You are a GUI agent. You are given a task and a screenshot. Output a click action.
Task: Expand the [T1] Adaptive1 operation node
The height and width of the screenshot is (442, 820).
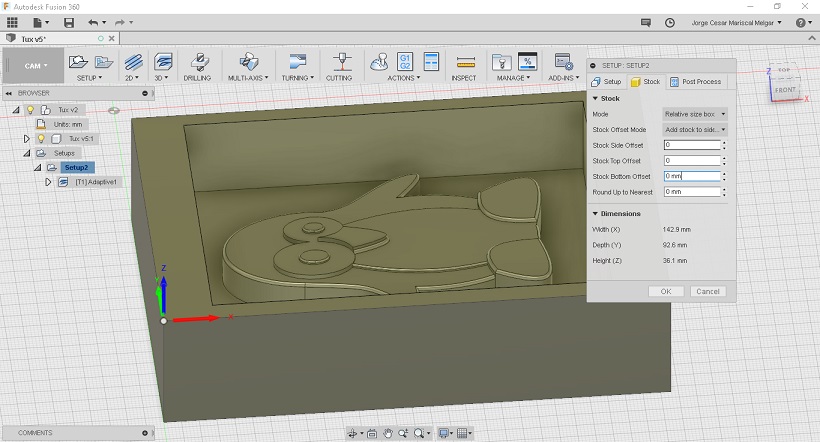(x=48, y=182)
